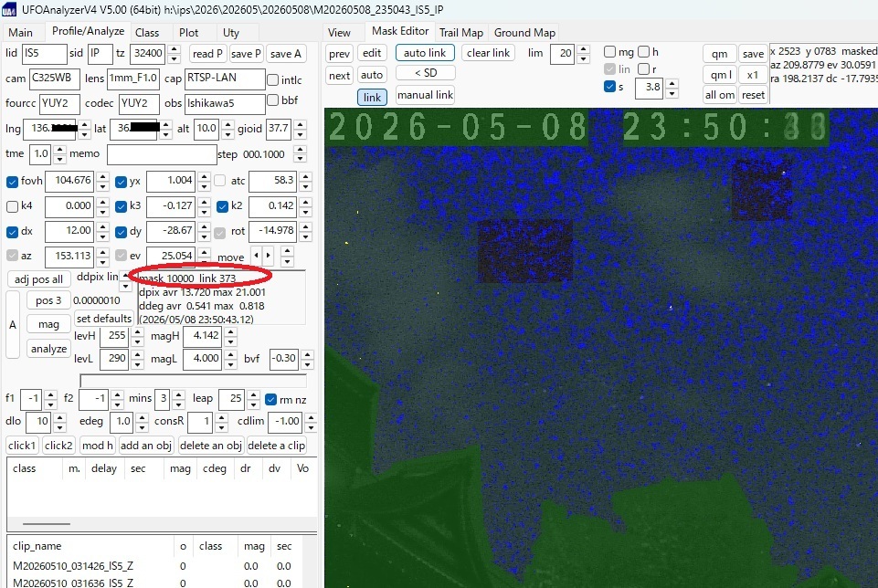Toggle the intlc checkbox

pos(272,80)
